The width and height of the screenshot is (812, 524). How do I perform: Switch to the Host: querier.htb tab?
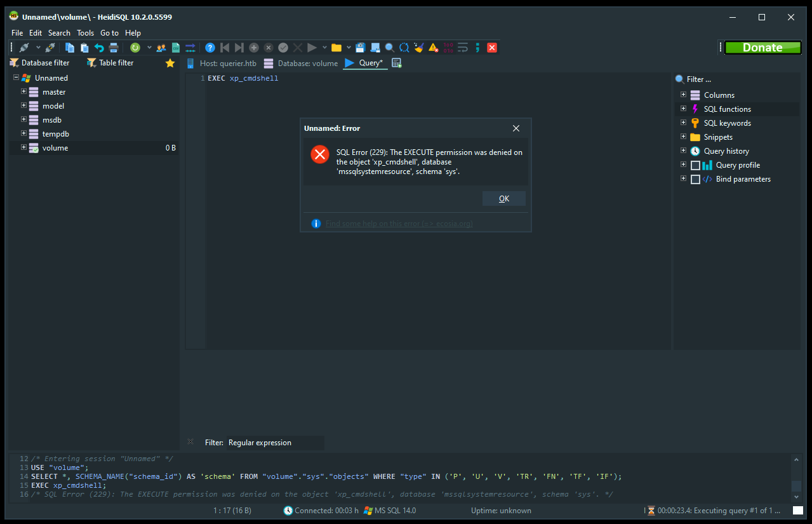(222, 64)
